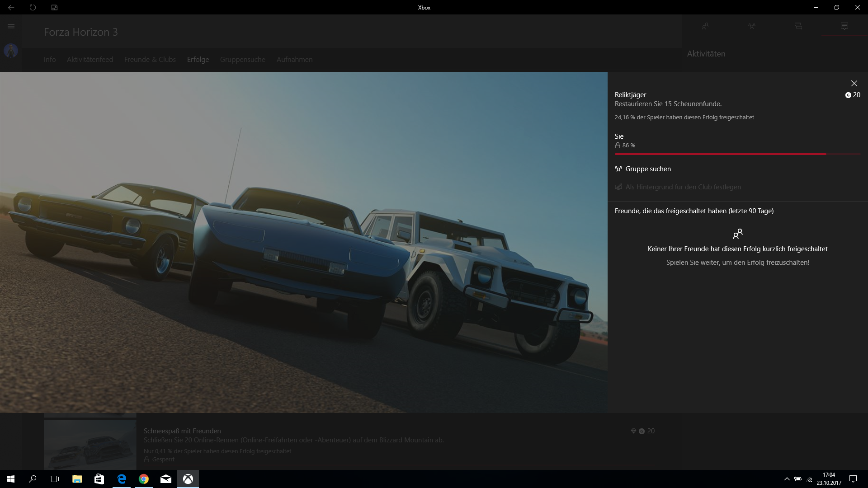Open the friends icon in right panel
The image size is (868, 488).
coord(705,26)
